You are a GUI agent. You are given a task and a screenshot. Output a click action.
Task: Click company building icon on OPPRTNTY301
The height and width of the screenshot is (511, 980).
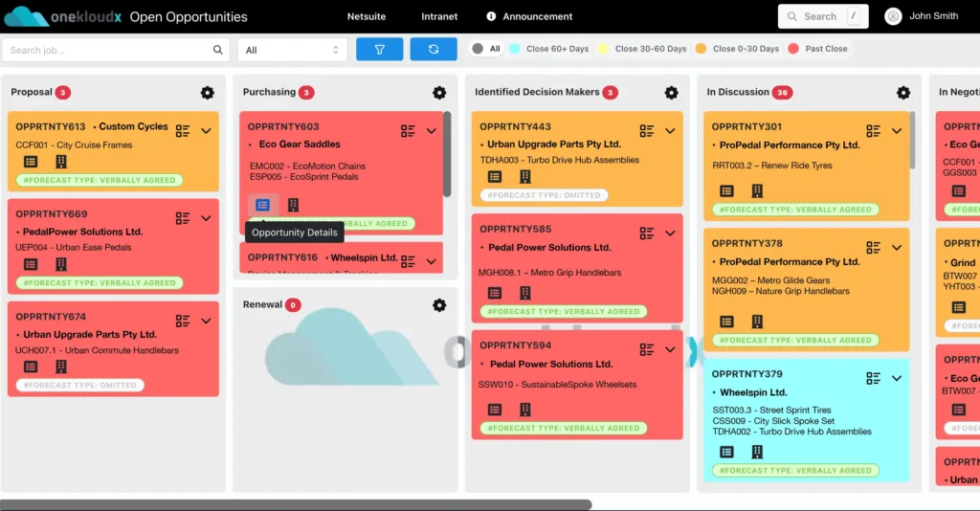[757, 191]
